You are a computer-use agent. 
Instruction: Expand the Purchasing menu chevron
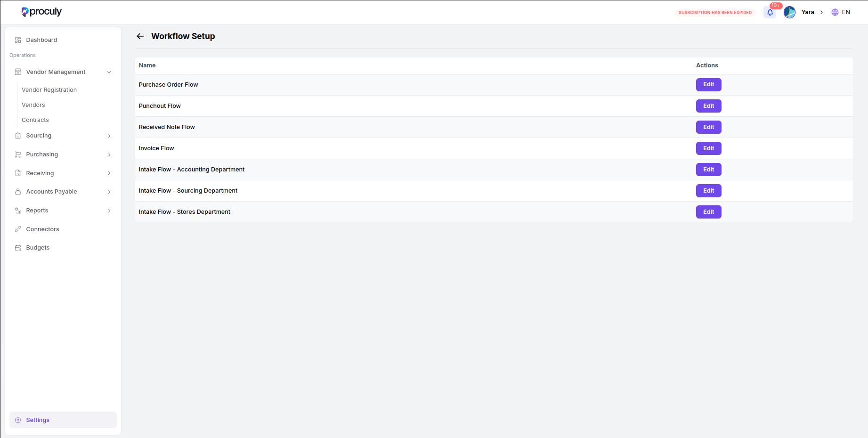109,154
